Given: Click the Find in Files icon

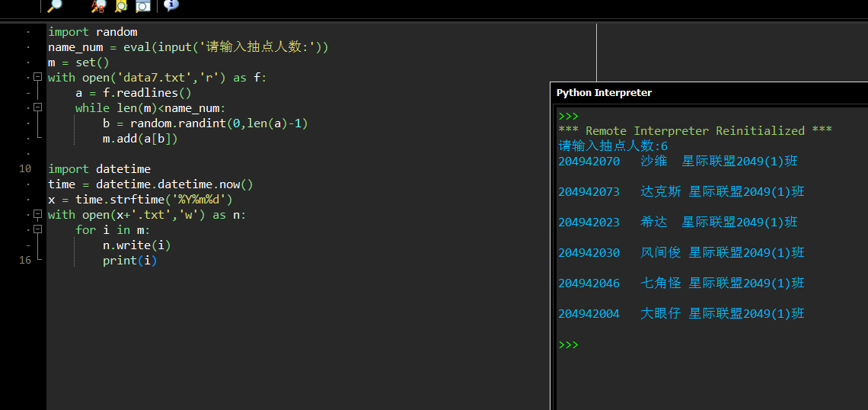Looking at the screenshot, I should tap(142, 6).
